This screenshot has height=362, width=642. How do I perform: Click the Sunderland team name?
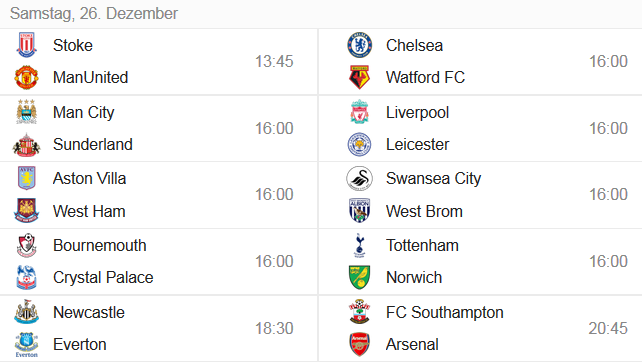click(93, 145)
